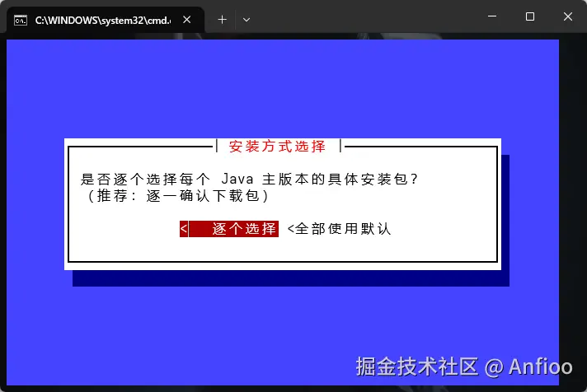587x392 pixels.
Task: Expand the terminal profile dropdown chevron
Action: (x=247, y=20)
